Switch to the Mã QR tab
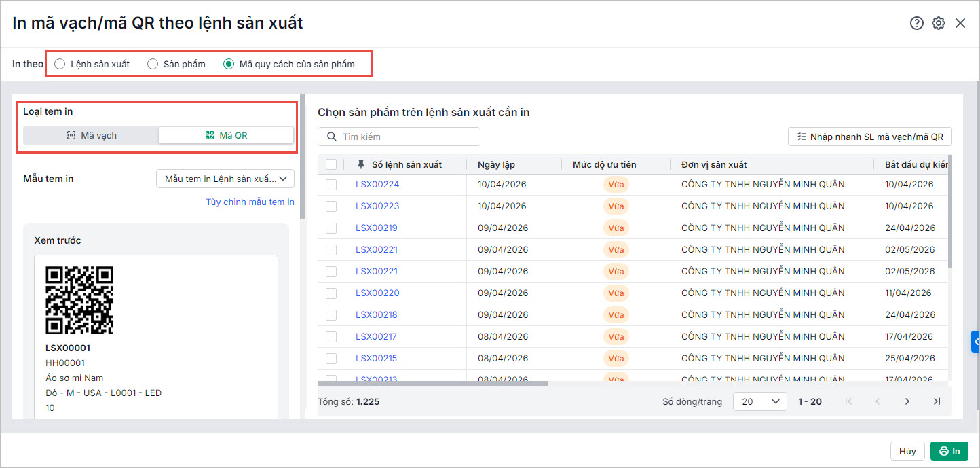980x468 pixels. pyautogui.click(x=226, y=135)
